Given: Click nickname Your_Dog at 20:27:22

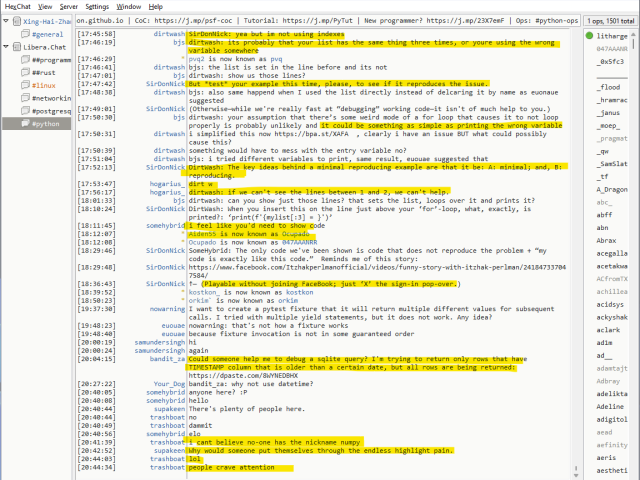Looking at the screenshot, I should click(169, 384).
